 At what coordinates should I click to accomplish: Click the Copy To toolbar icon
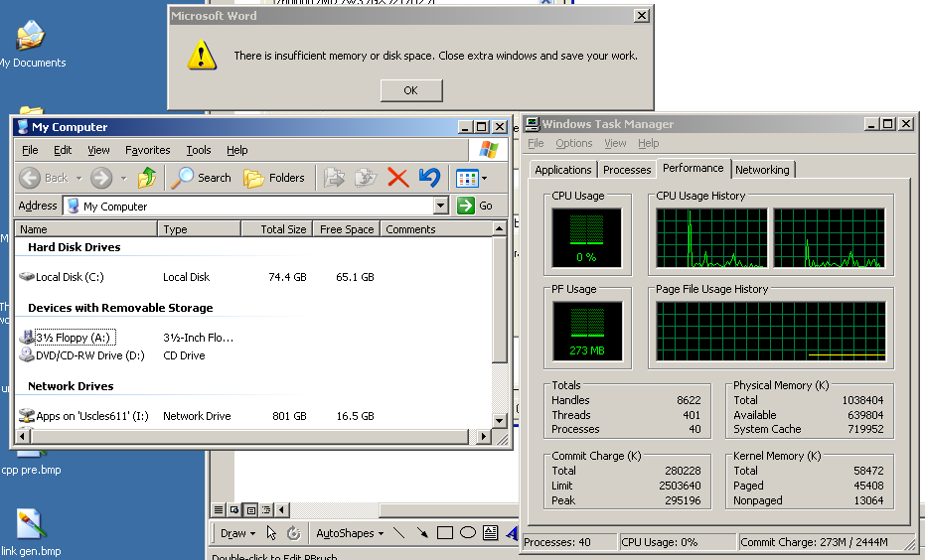point(366,178)
